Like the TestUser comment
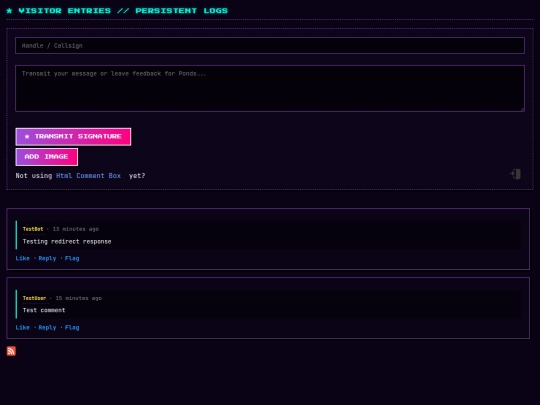This screenshot has height=405, width=540. 22,328
